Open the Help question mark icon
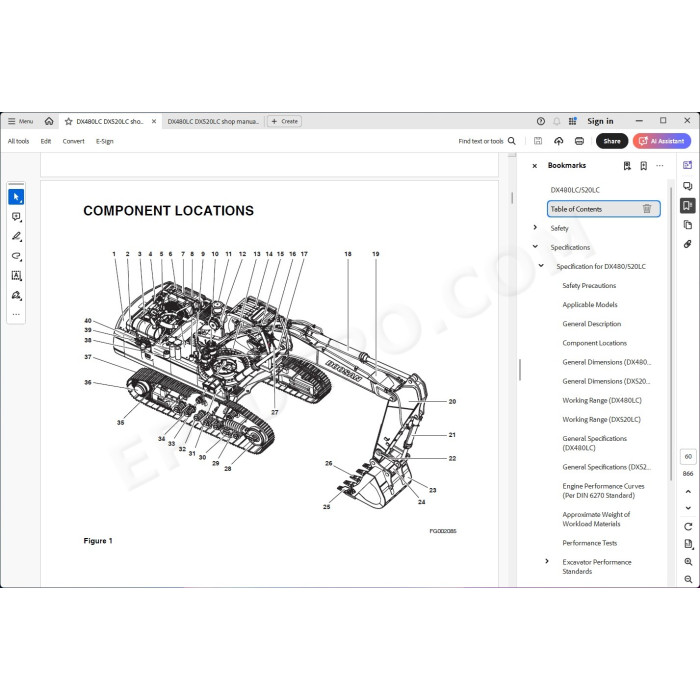Image resolution: width=700 pixels, height=700 pixels. (541, 121)
